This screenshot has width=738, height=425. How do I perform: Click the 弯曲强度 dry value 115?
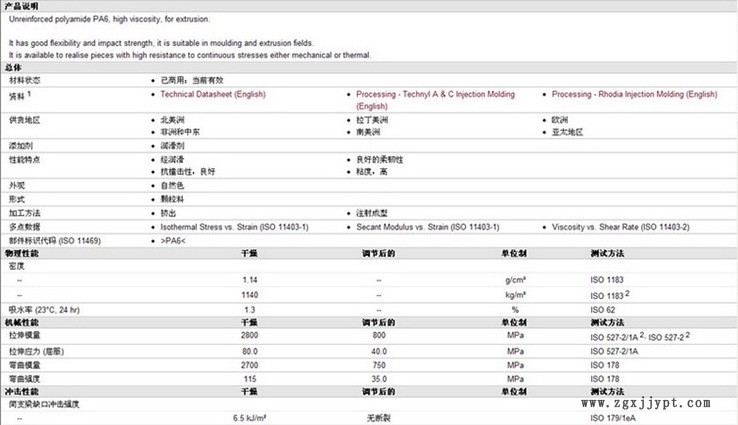tap(250, 379)
